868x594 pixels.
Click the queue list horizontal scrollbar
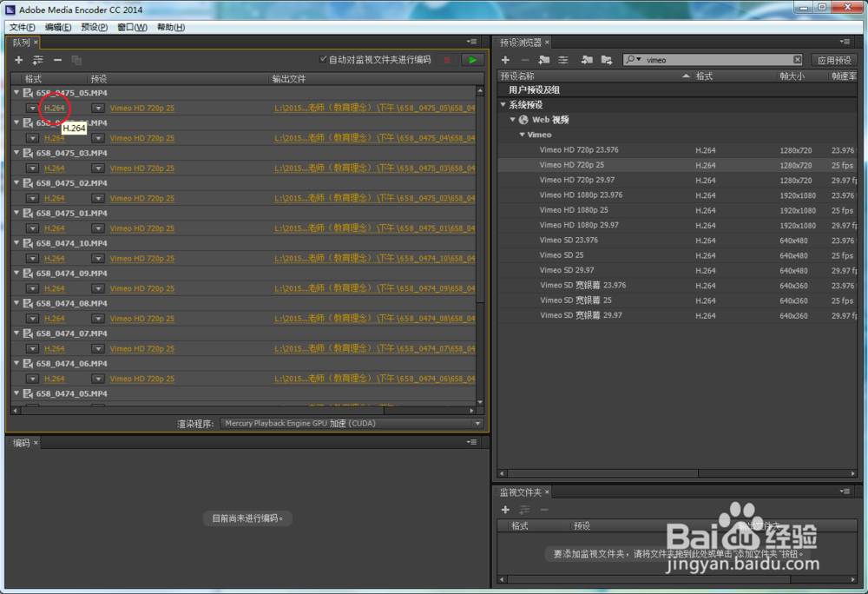click(202, 410)
